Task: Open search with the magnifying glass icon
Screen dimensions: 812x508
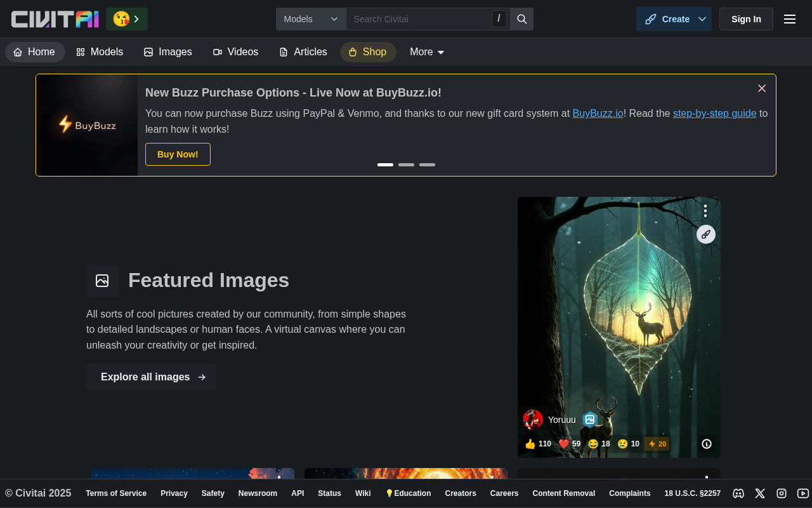Action: point(521,19)
